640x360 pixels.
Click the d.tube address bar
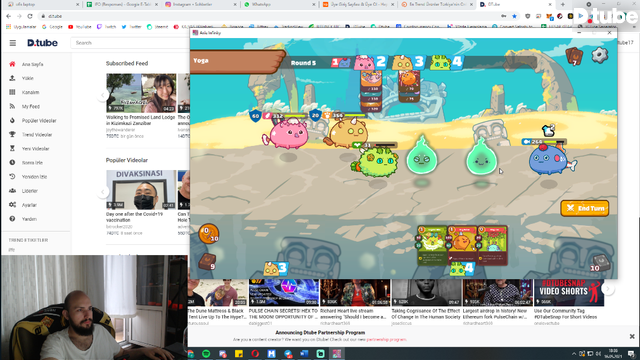269,16
